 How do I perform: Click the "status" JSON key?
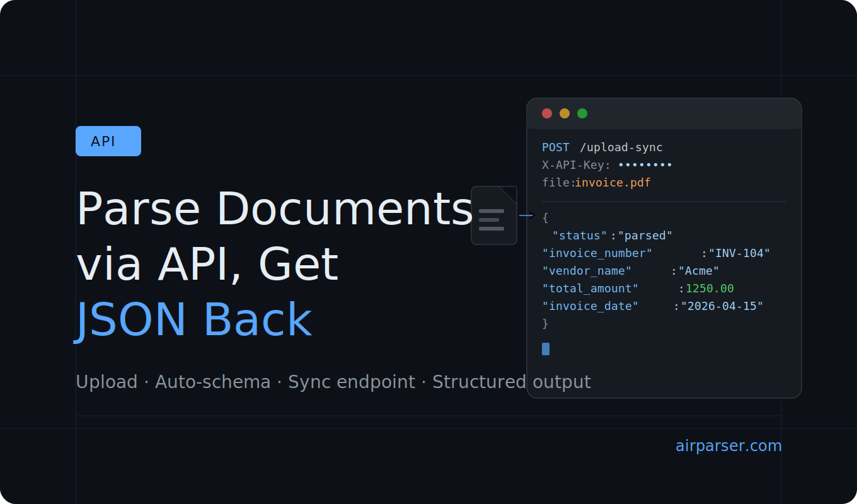click(580, 236)
